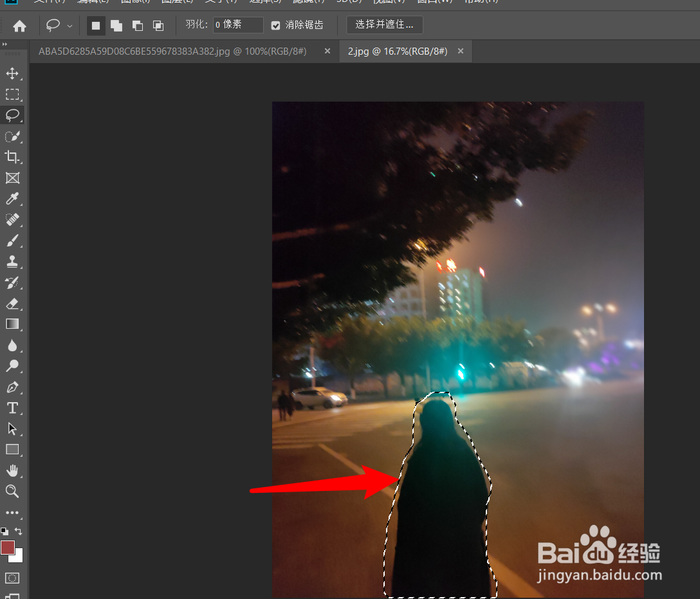The width and height of the screenshot is (700, 599).
Task: Select the Move tool
Action: [12, 73]
